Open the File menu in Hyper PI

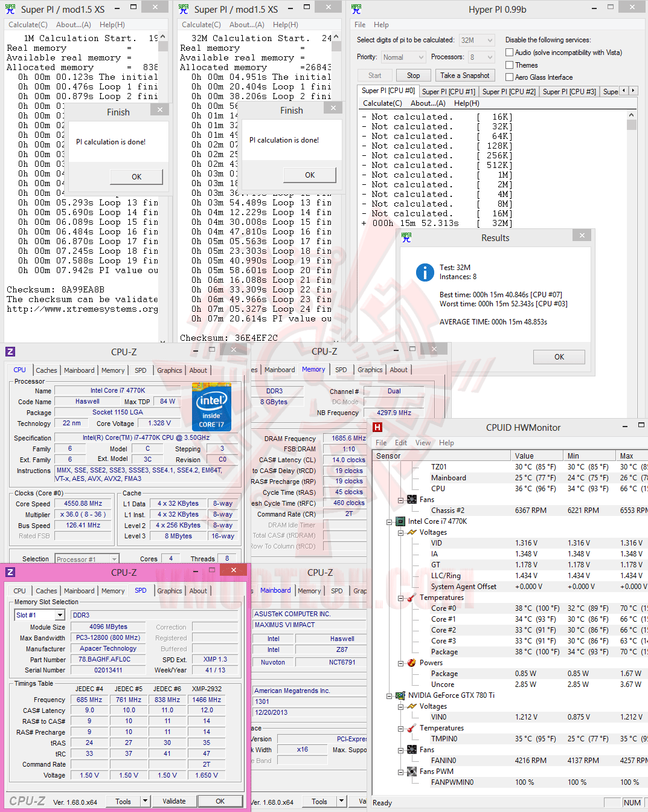[x=360, y=25]
